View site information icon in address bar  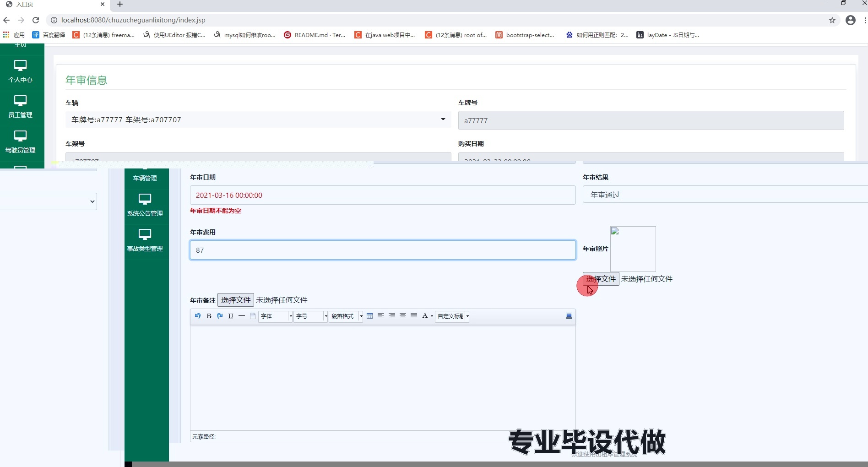[x=54, y=20]
